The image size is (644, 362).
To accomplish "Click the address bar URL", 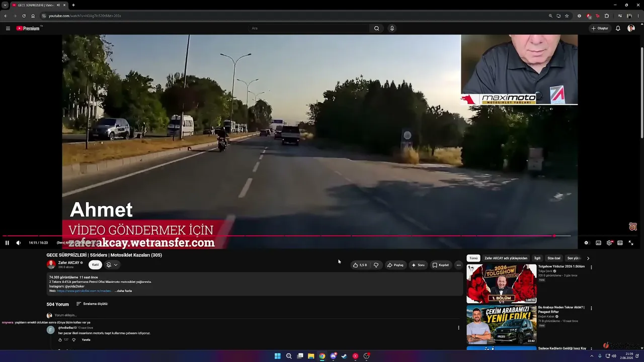I will pyautogui.click(x=85, y=16).
